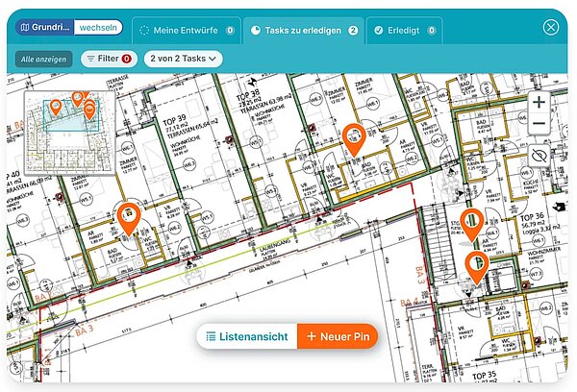
Task: Switch to Tasks zu erledigen tab
Action: (x=303, y=30)
